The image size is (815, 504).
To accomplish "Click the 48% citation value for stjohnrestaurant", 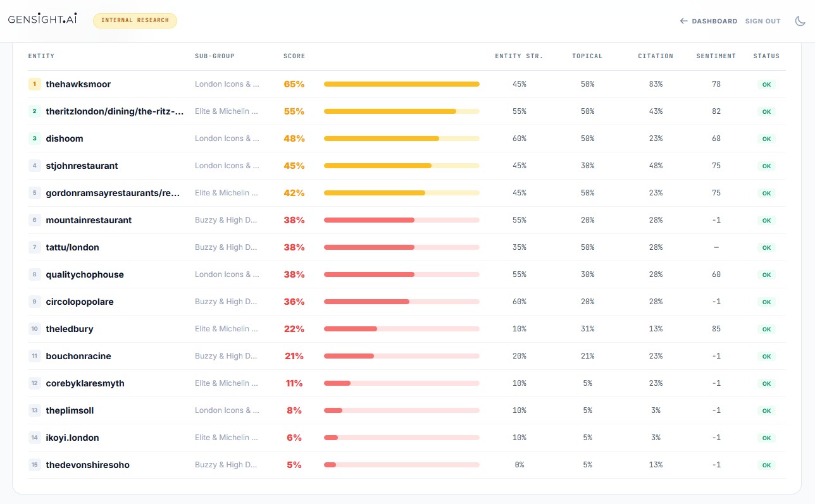I will point(656,166).
